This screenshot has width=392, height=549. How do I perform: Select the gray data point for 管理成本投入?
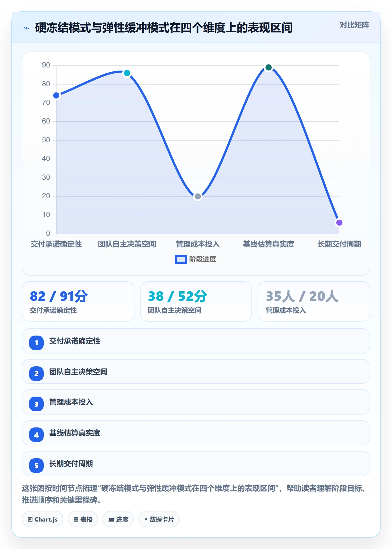pyautogui.click(x=198, y=197)
